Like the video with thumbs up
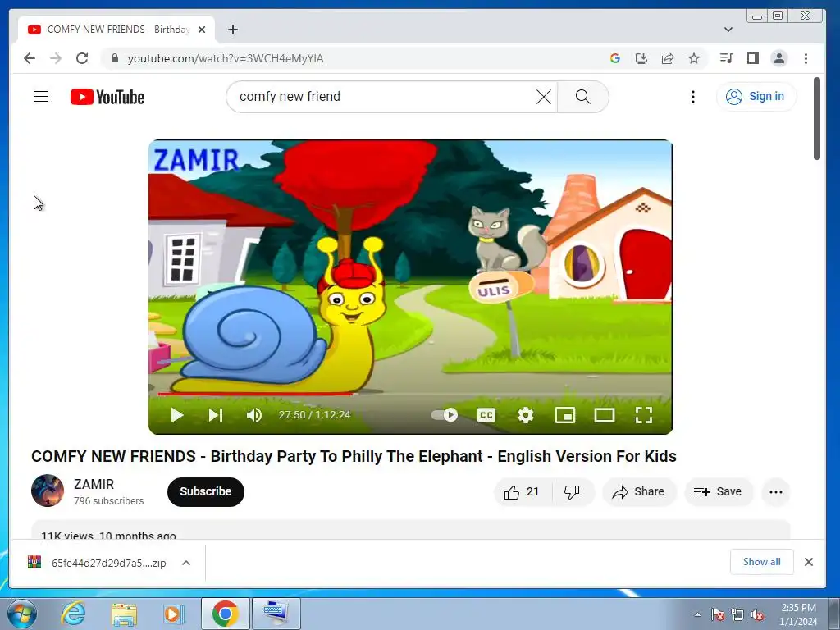 [522, 492]
